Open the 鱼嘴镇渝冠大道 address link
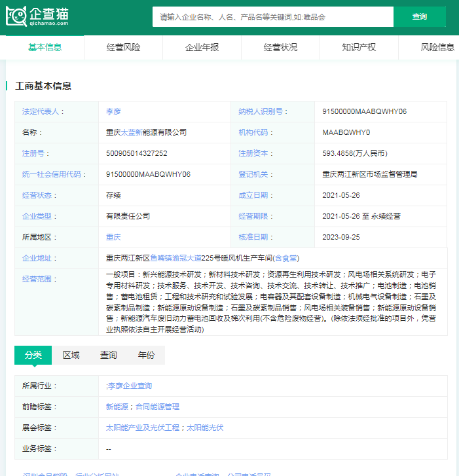This screenshot has width=459, height=476. (175, 259)
